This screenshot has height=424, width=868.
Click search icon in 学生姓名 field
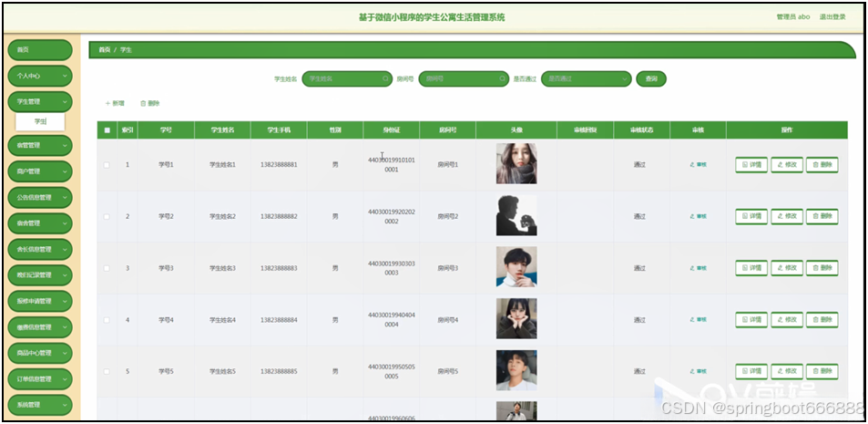(x=385, y=78)
